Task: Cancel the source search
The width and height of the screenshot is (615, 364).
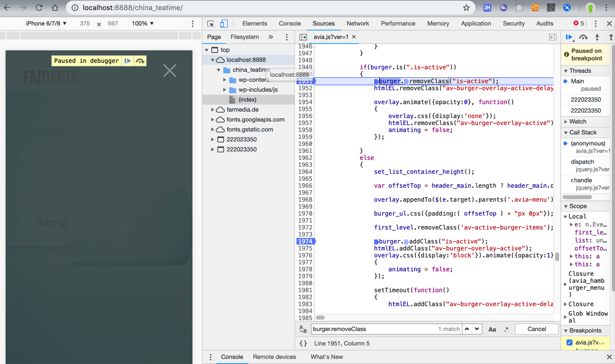Action: [x=536, y=329]
